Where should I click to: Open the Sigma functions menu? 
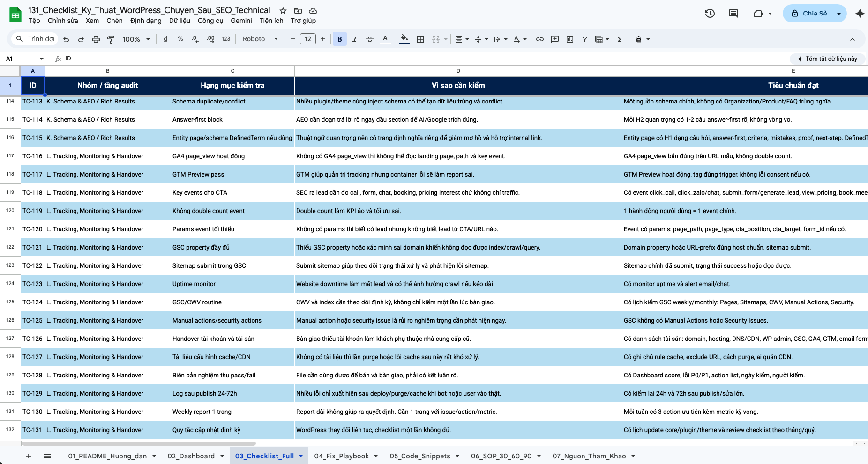(x=620, y=39)
